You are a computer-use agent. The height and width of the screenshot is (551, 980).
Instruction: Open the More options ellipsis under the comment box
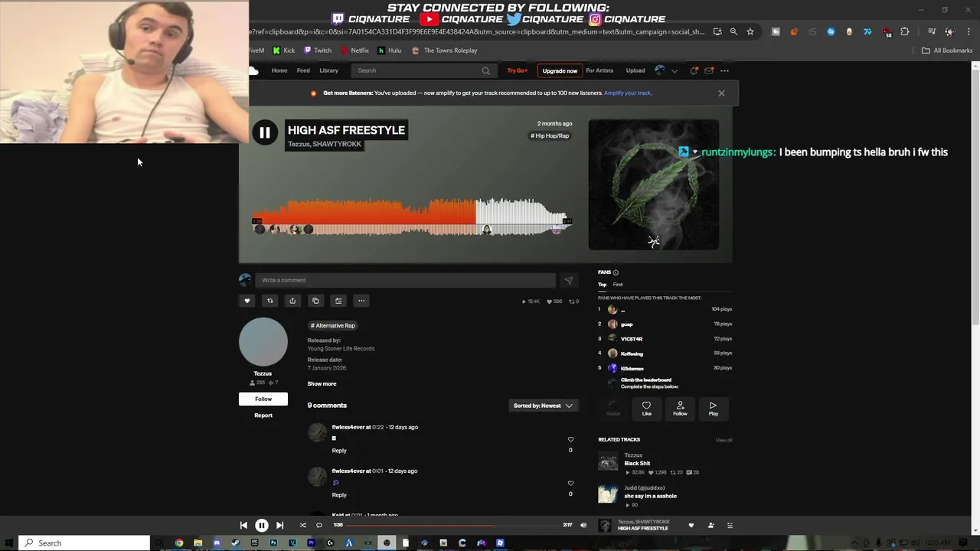pos(361,301)
